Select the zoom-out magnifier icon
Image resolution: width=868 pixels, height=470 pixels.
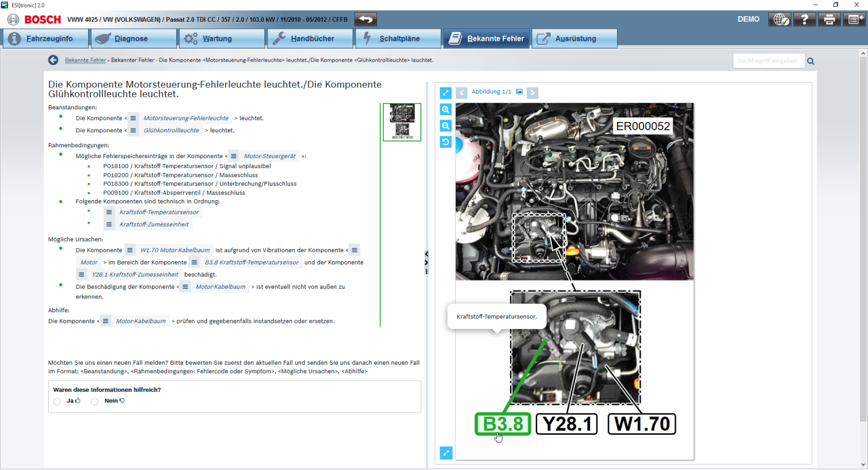[446, 125]
